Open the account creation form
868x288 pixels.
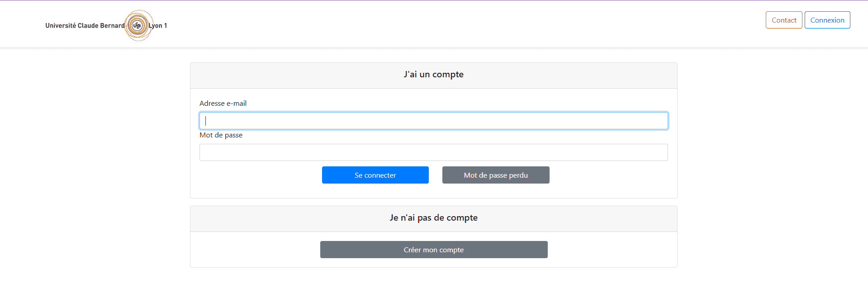[433, 249]
